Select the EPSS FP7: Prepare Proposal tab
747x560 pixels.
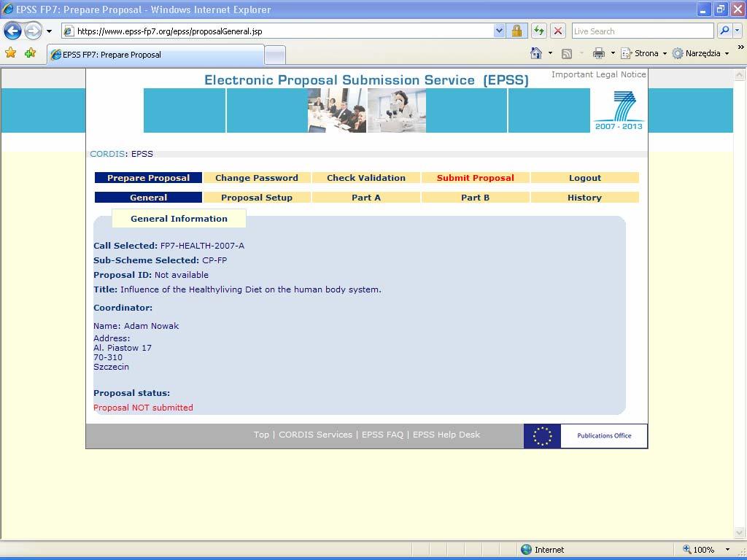[x=155, y=55]
